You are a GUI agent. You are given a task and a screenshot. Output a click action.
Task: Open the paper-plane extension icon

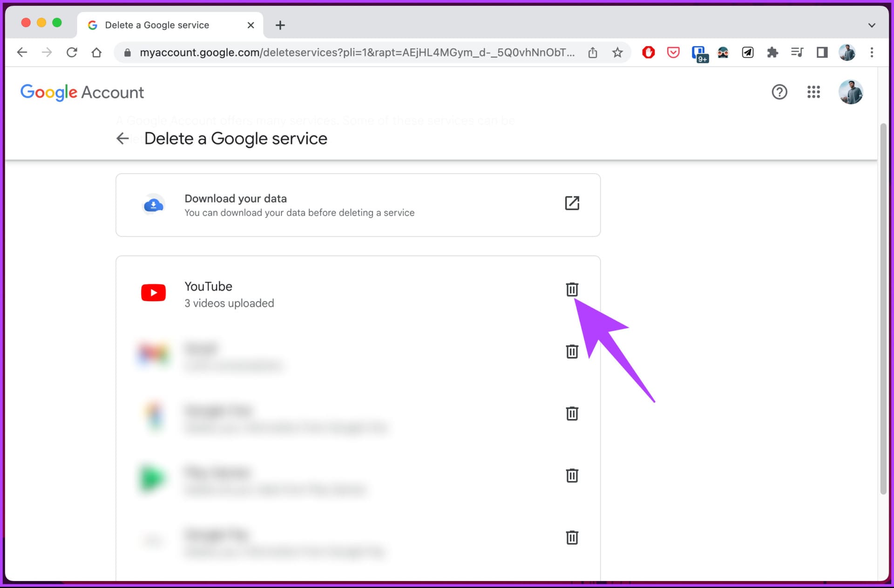748,53
